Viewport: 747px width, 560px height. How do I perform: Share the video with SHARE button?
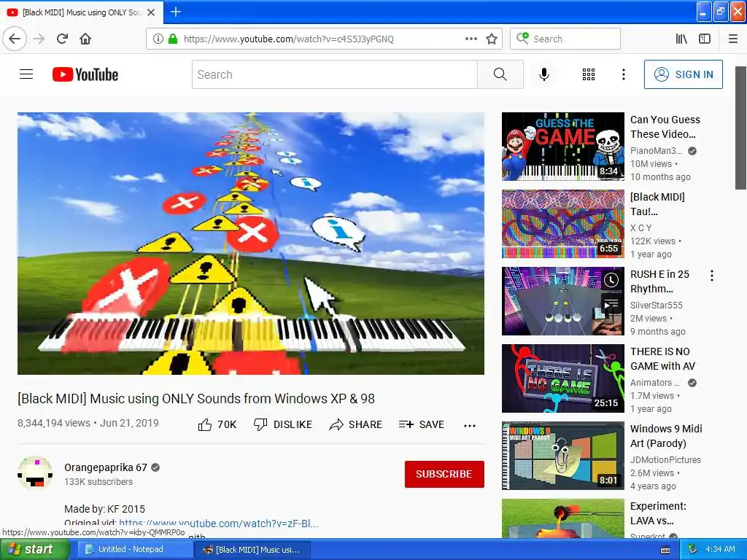point(355,424)
